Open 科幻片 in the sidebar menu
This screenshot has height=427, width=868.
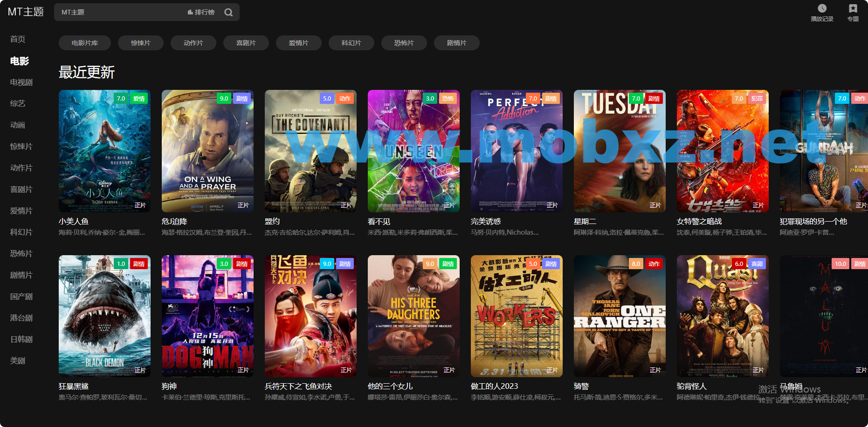21,232
